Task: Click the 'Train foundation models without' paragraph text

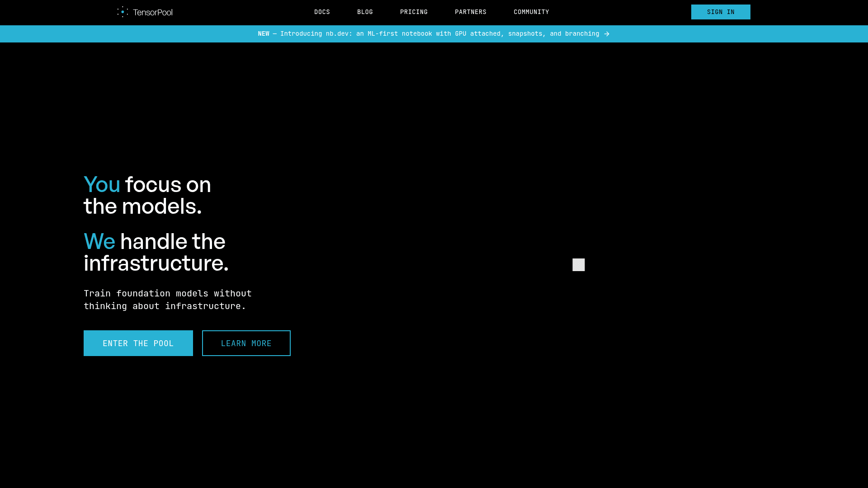Action: pyautogui.click(x=168, y=300)
